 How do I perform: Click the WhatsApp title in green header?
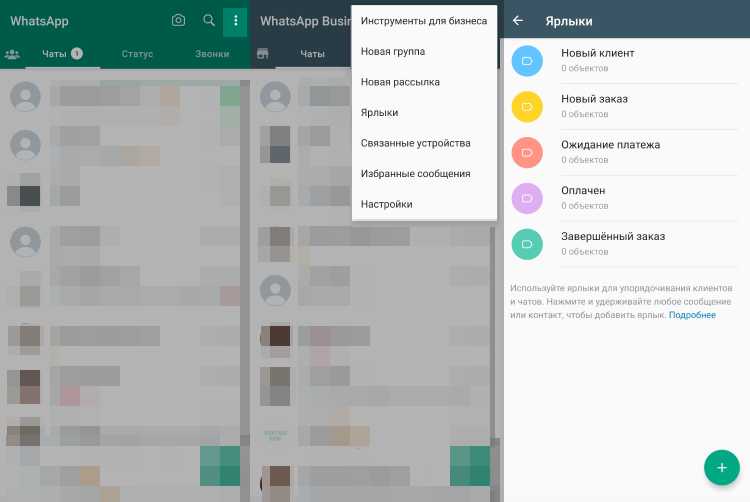tap(39, 21)
